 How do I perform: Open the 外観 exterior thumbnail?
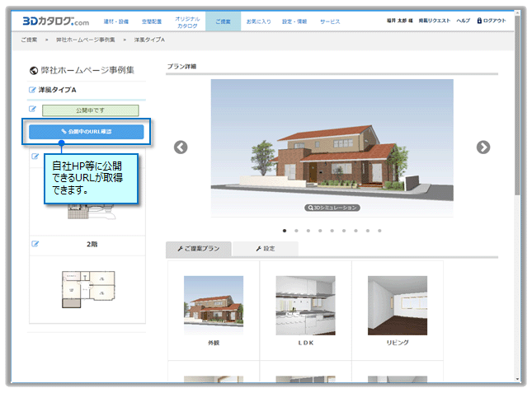click(213, 306)
